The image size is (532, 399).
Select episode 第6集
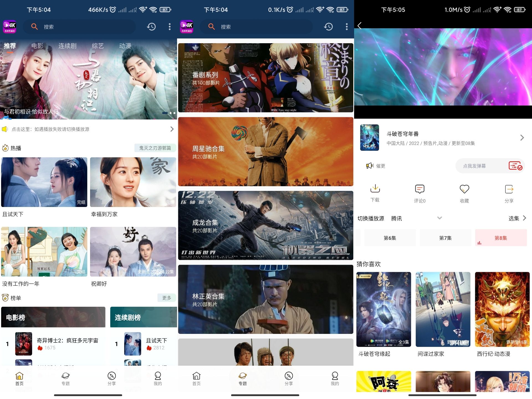(390, 237)
